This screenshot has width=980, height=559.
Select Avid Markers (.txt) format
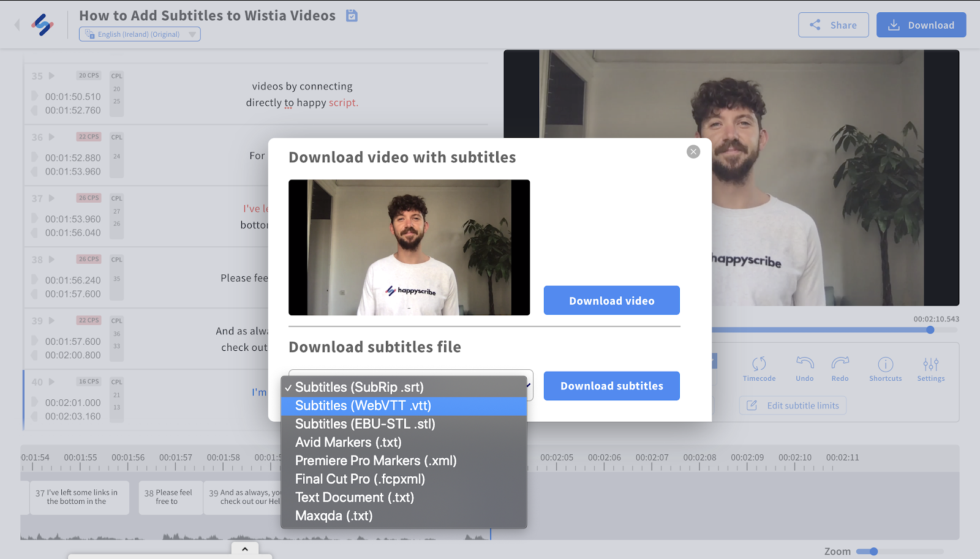(x=404, y=443)
